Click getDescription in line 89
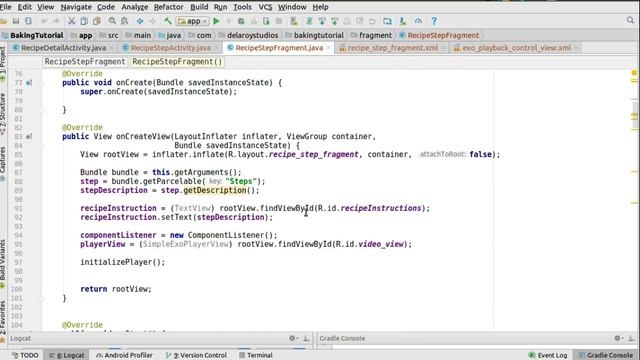Screen dimensions: 640x360 click(215, 190)
